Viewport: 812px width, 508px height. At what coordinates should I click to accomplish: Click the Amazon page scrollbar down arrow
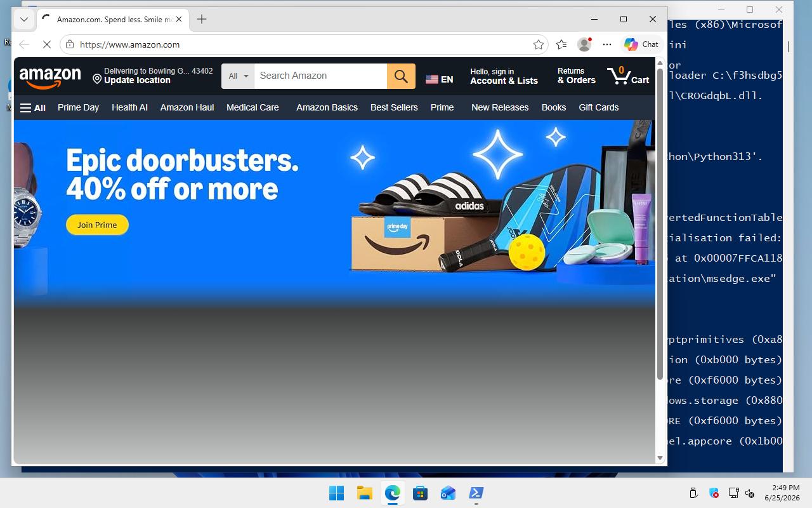click(x=660, y=458)
